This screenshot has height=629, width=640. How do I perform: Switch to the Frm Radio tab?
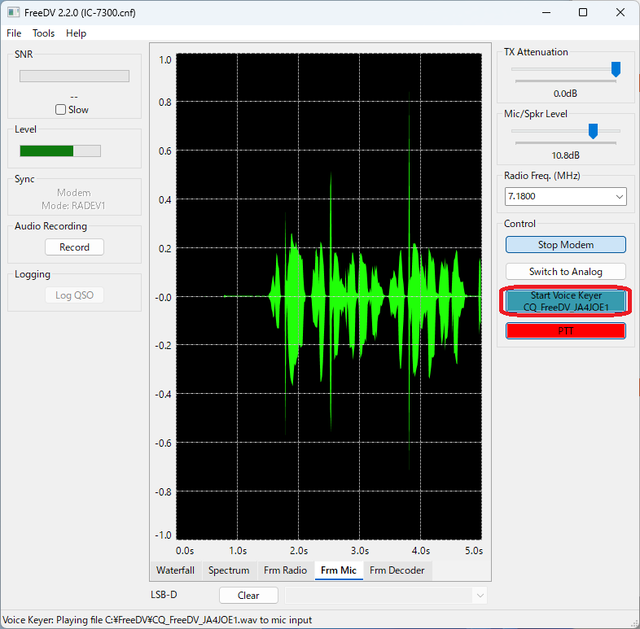click(285, 570)
